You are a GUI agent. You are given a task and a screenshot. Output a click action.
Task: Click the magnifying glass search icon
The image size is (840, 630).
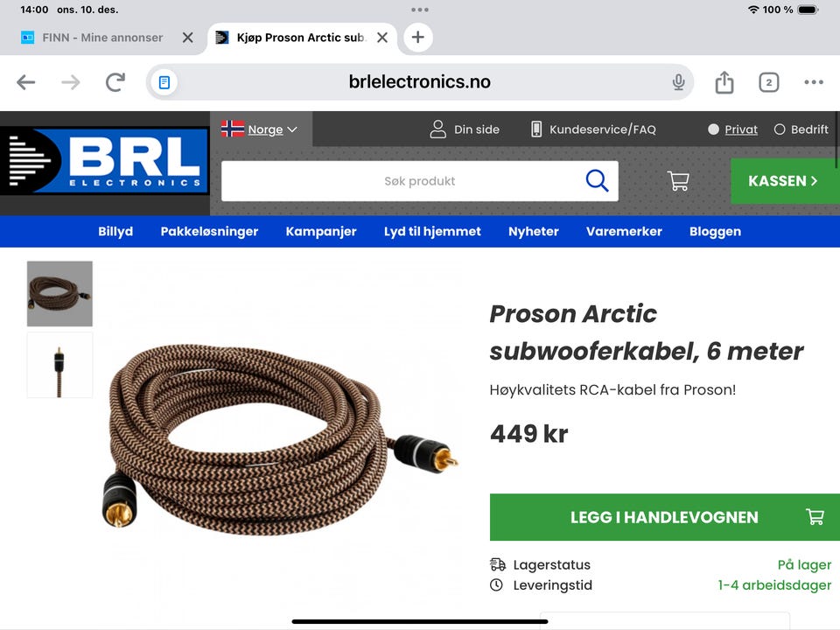(597, 180)
